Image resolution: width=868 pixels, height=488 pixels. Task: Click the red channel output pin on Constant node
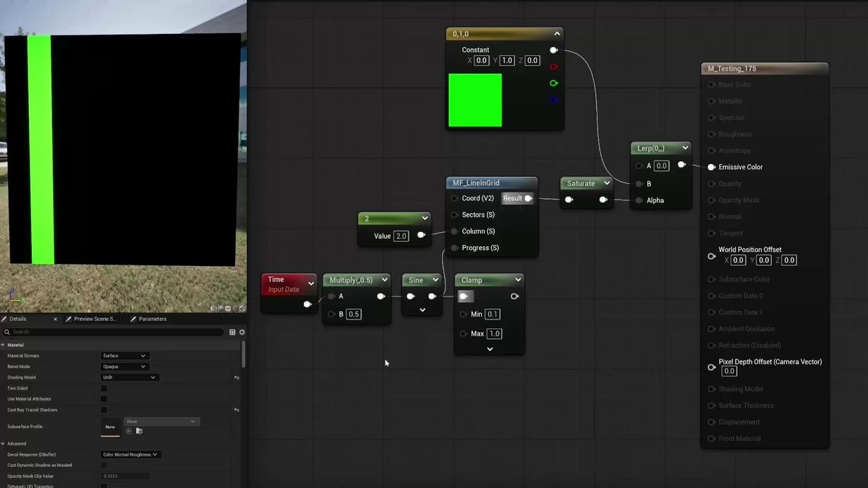[x=553, y=67]
